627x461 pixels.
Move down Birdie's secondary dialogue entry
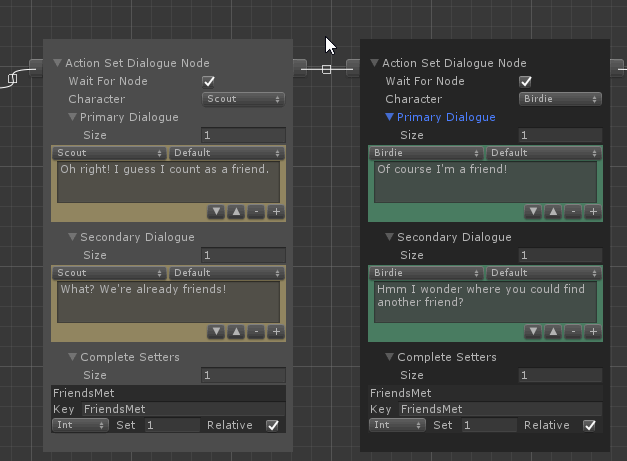coord(533,331)
